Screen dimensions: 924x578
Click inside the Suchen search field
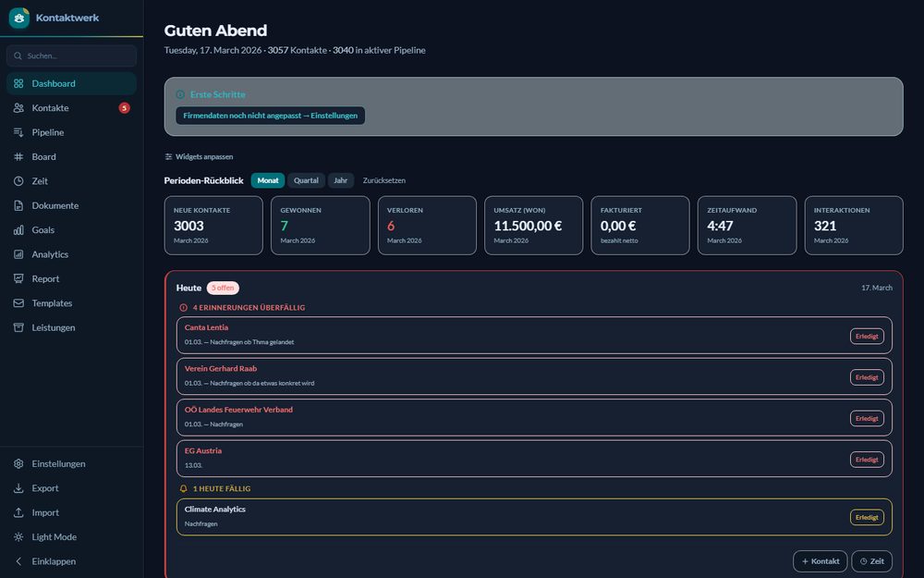pyautogui.click(x=71, y=55)
